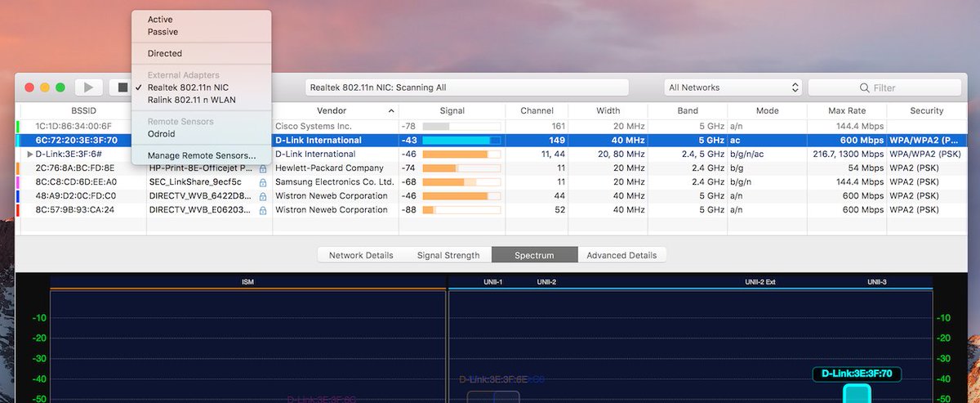The image size is (980, 403).
Task: Select Realtek 802.11n NIC adapter
Action: pyautogui.click(x=188, y=87)
